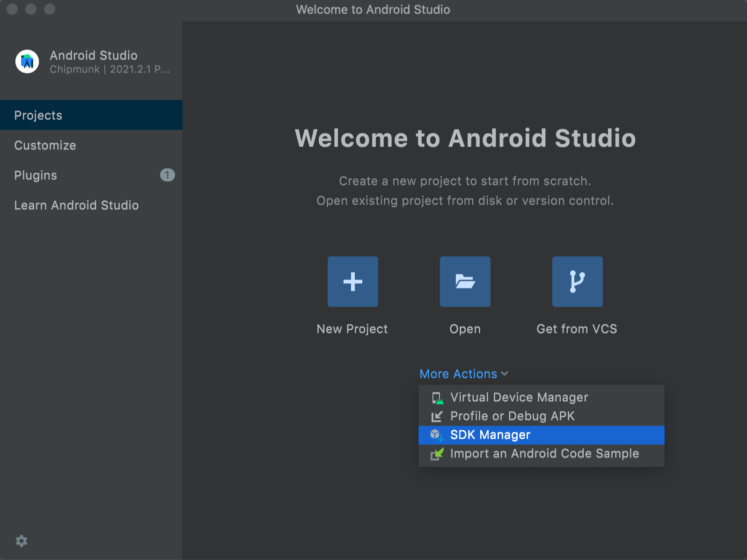Choose Virtual Device Manager from menu
This screenshot has width=747, height=560.
pyautogui.click(x=542, y=398)
